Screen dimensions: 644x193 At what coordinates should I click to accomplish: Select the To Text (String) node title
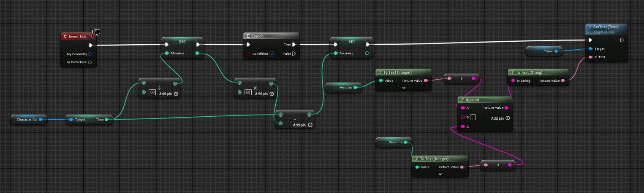[529, 72]
